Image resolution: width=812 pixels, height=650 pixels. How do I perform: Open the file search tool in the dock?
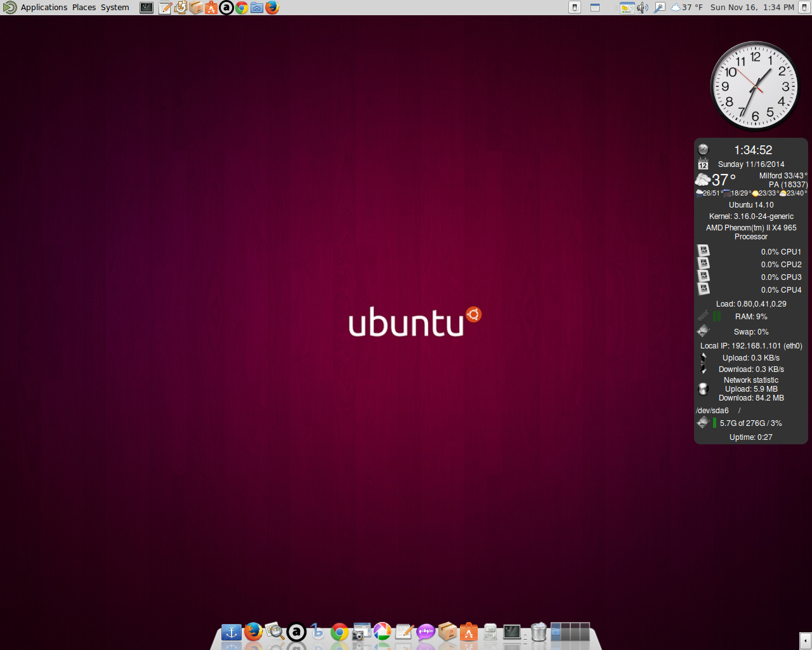click(x=275, y=632)
